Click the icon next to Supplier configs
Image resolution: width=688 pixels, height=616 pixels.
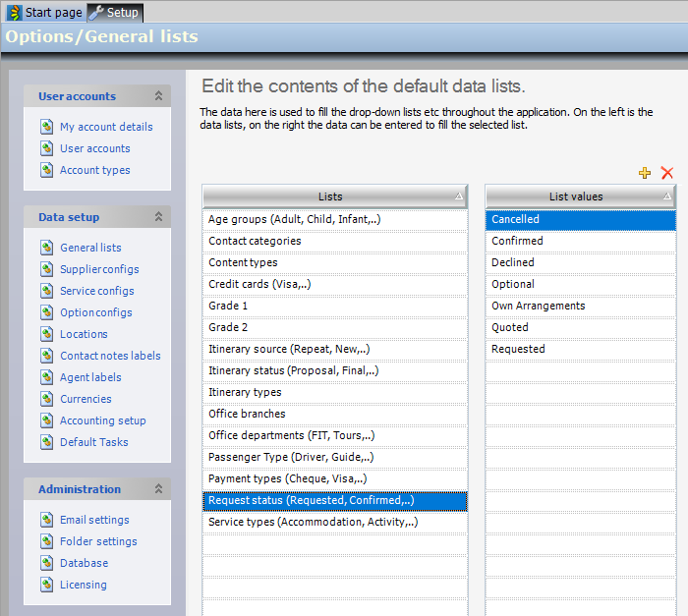[x=46, y=269]
